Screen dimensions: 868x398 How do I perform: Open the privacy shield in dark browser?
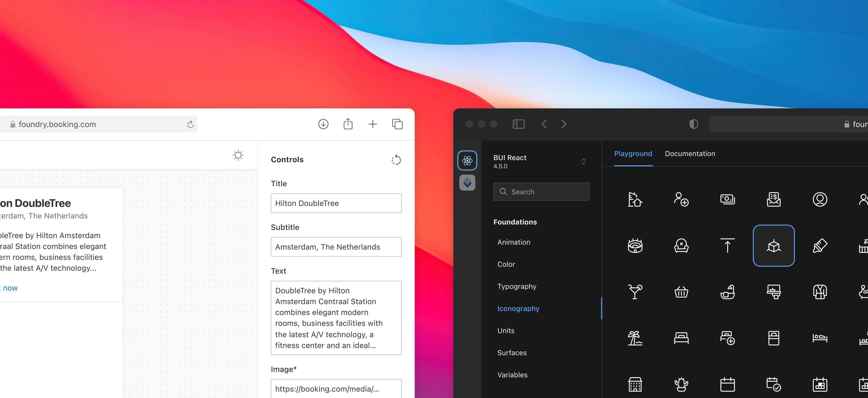(x=693, y=124)
